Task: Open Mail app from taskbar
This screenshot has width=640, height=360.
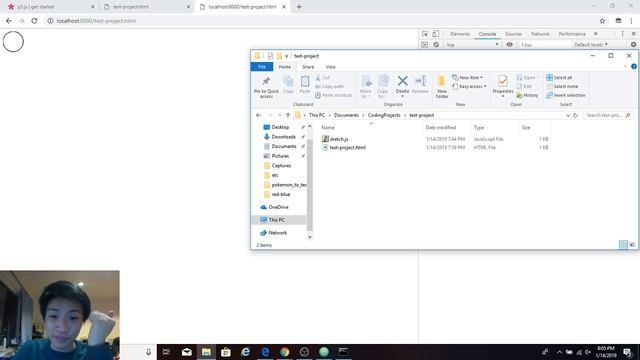Action: [187, 352]
